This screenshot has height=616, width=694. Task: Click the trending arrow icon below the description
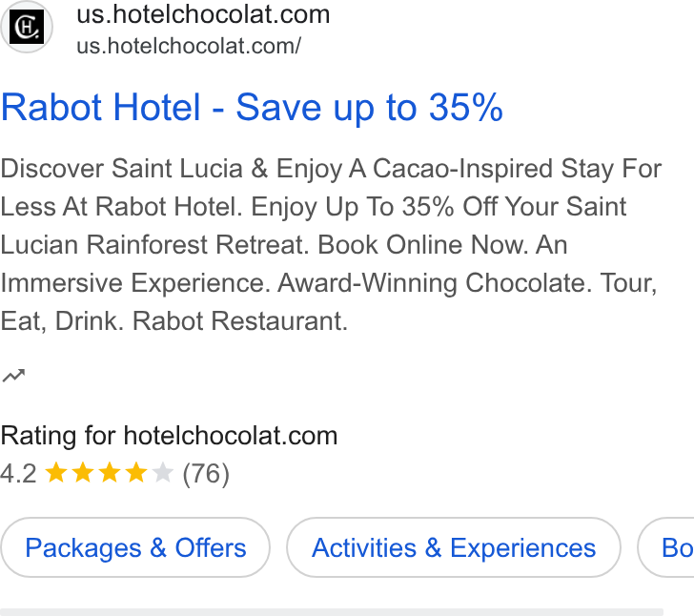(x=13, y=376)
